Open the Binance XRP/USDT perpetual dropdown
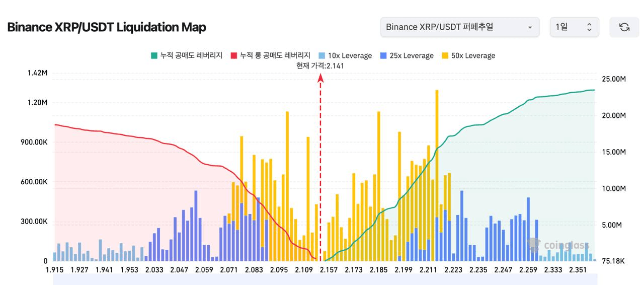Screen dimensions: 644x285 (460, 27)
